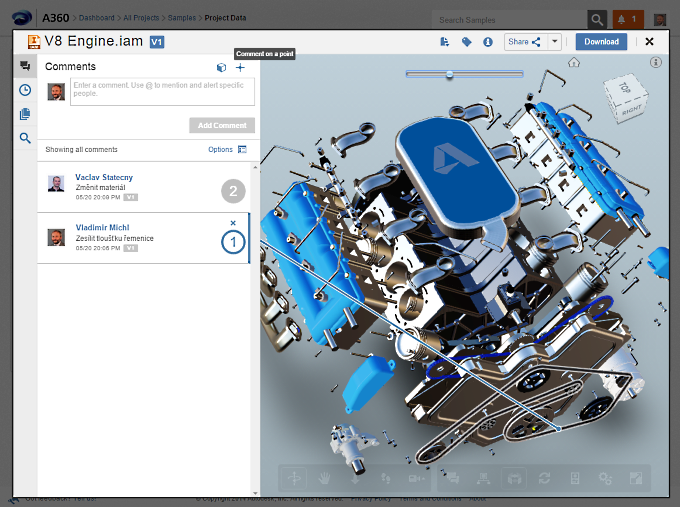Toggle the Explode model tool
This screenshot has height=507, width=680.
pos(514,478)
